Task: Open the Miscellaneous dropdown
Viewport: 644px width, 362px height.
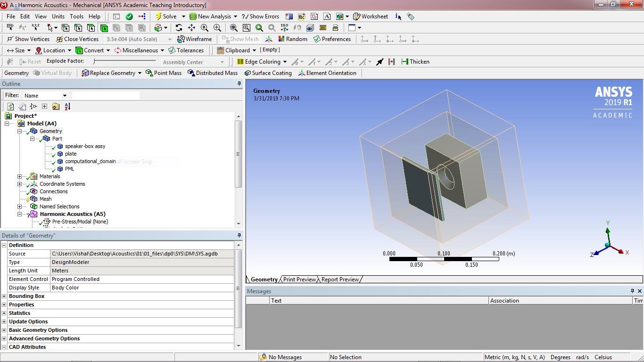Action: (x=162, y=50)
